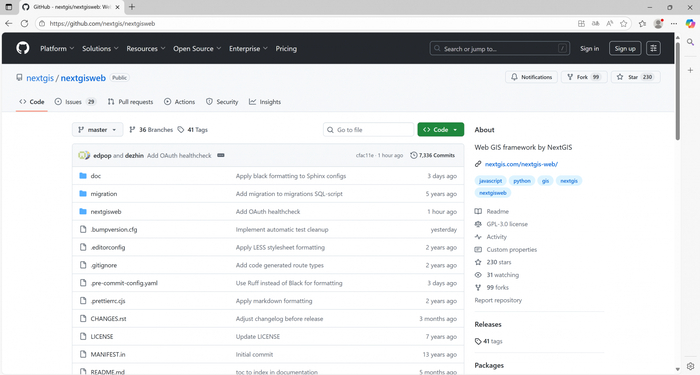This screenshot has width=700, height=375.
Task: Open the .editorconfig file
Action: [108, 247]
